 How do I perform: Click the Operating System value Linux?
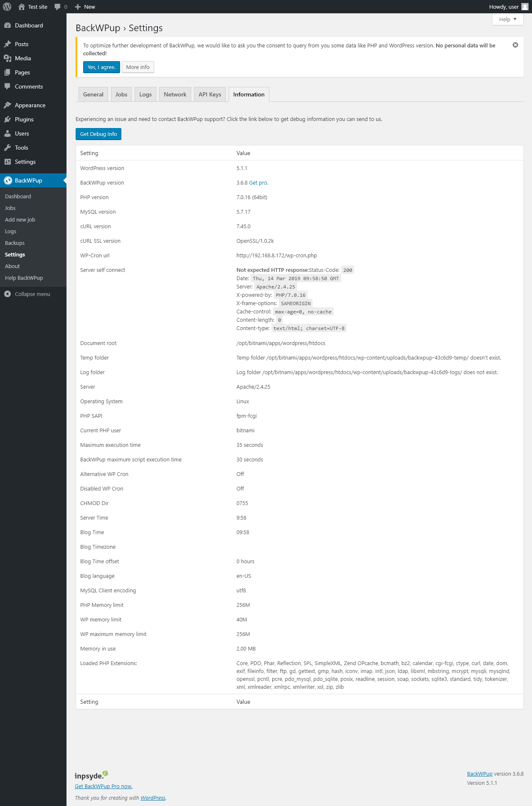tap(243, 402)
